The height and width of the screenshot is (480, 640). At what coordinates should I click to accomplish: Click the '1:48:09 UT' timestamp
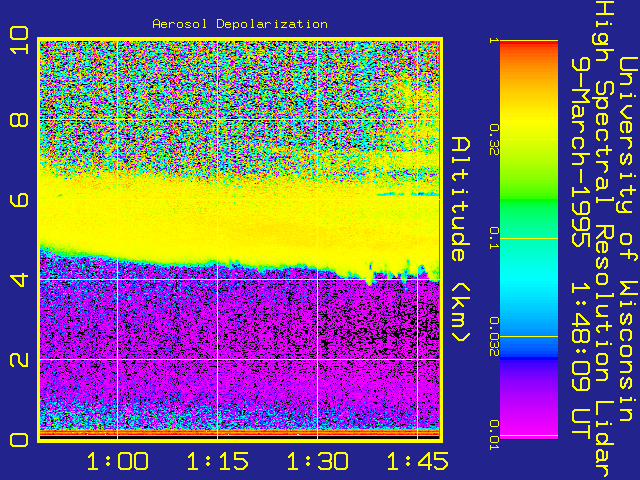[x=580, y=359]
